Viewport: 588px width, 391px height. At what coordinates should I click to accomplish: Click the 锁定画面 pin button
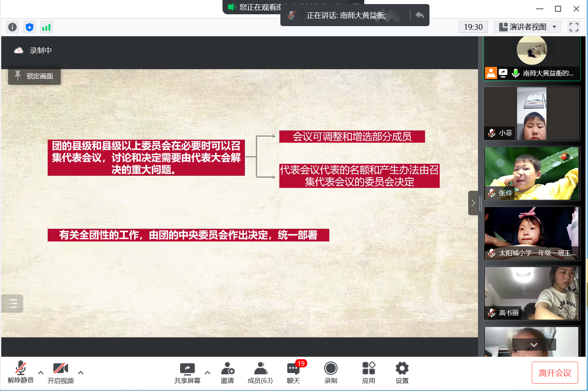pos(35,76)
